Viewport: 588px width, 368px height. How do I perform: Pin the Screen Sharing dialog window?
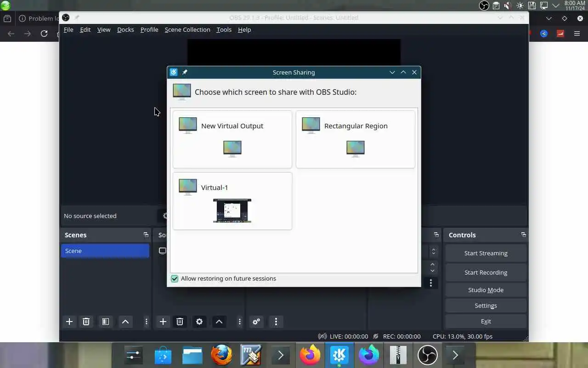click(185, 72)
